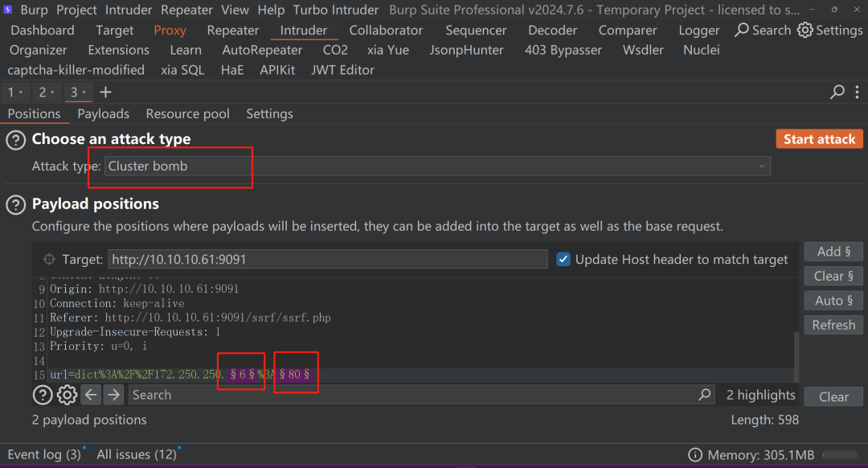Open the Nuclei tab
This screenshot has height=468, width=868.
click(702, 51)
